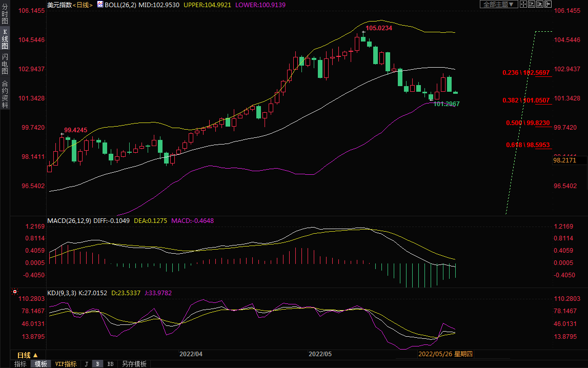The width and height of the screenshot is (588, 368).
Task: Open the 美元指数<日线> title selector
Action: point(70,5)
